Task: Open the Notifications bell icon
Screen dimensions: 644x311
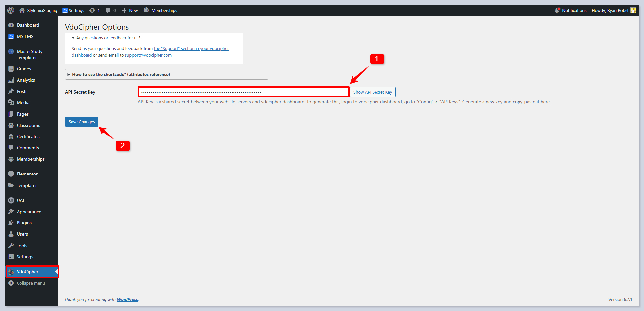Action: 557,10
